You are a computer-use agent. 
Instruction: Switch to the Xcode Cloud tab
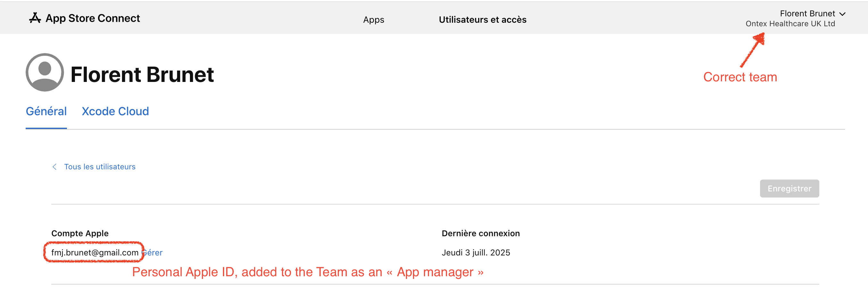pos(115,111)
